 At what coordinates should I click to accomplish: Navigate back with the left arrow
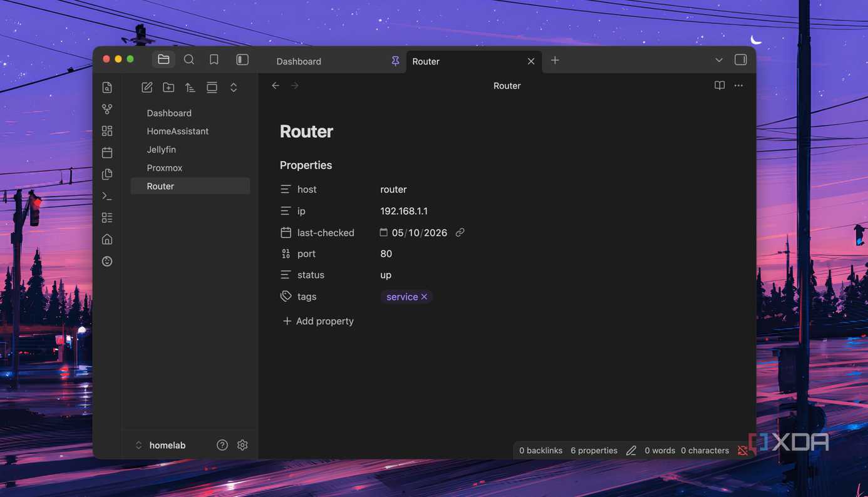click(x=276, y=85)
